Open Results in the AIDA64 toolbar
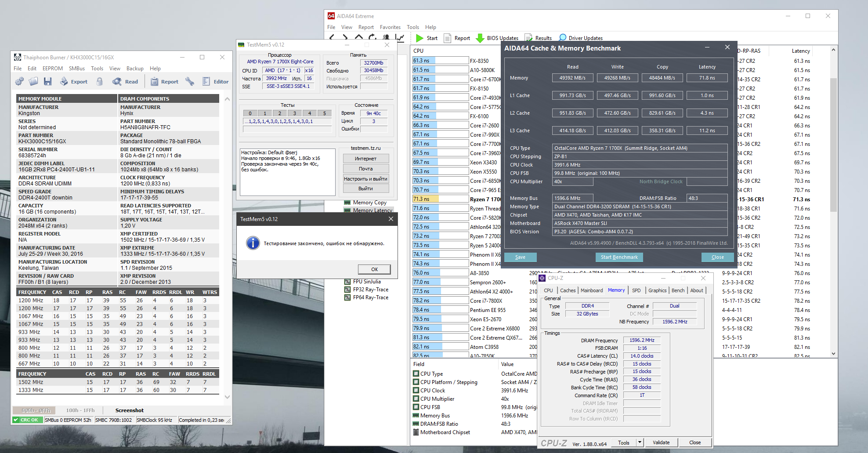This screenshot has height=453, width=868. tap(538, 38)
